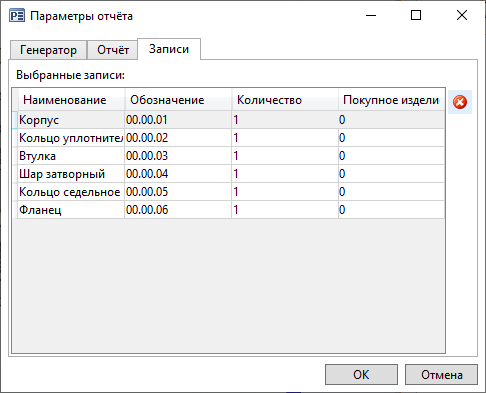Image resolution: width=486 pixels, height=393 pixels.
Task: Close the Параметры отчёта dialog
Action: pos(462,15)
